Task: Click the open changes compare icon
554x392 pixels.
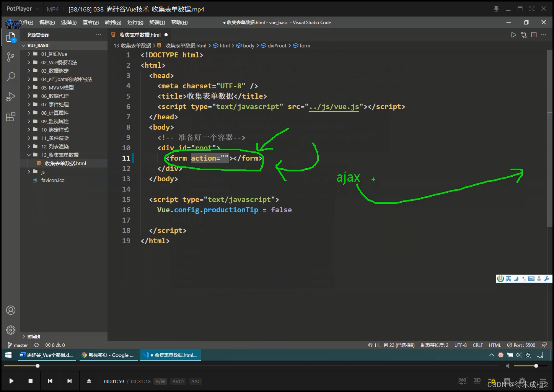Action: 524,35
